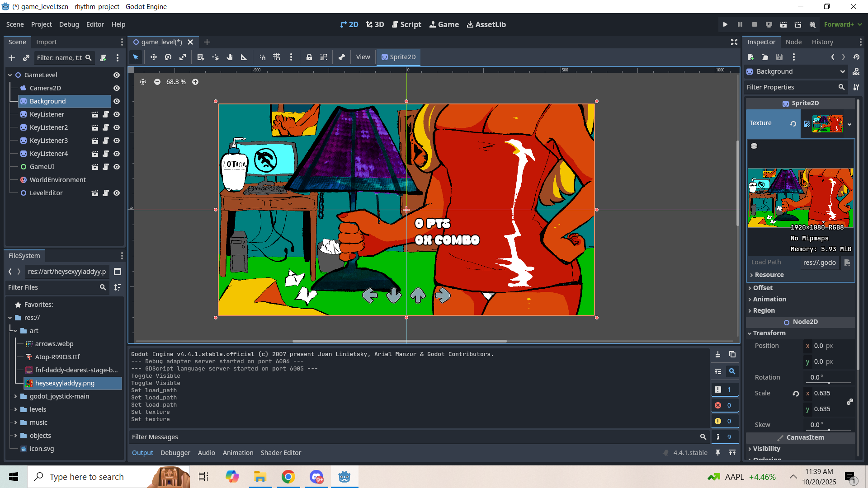Expand the levels folder in FileSystem

pos(15,409)
